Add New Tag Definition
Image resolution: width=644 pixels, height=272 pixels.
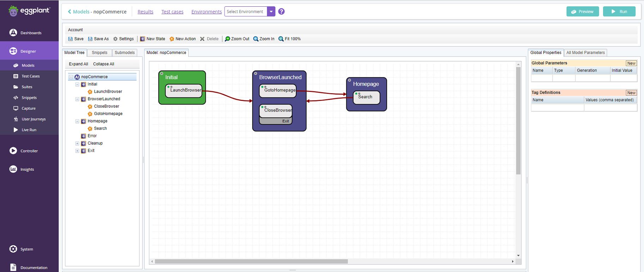[631, 93]
